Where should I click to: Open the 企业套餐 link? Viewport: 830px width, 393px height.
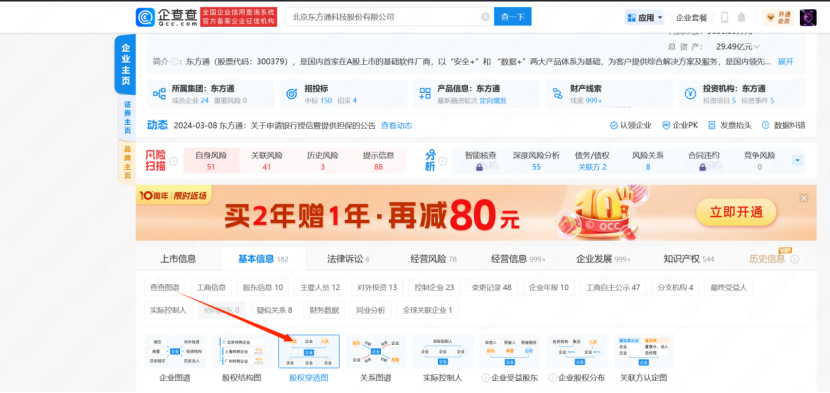coord(691,17)
